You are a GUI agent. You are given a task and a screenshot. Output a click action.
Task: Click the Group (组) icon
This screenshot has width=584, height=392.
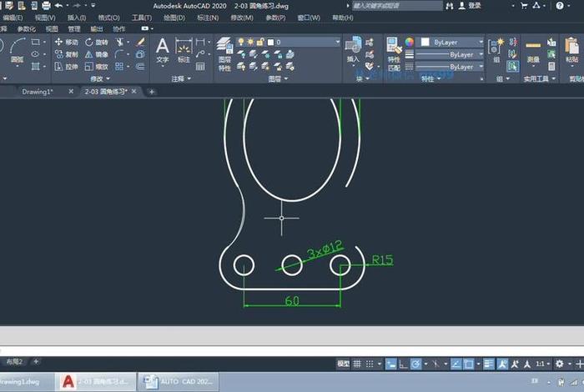click(496, 50)
